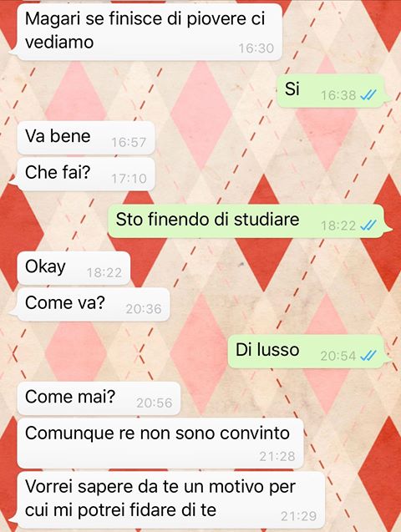Select the 'Va bene' message

click(x=86, y=138)
